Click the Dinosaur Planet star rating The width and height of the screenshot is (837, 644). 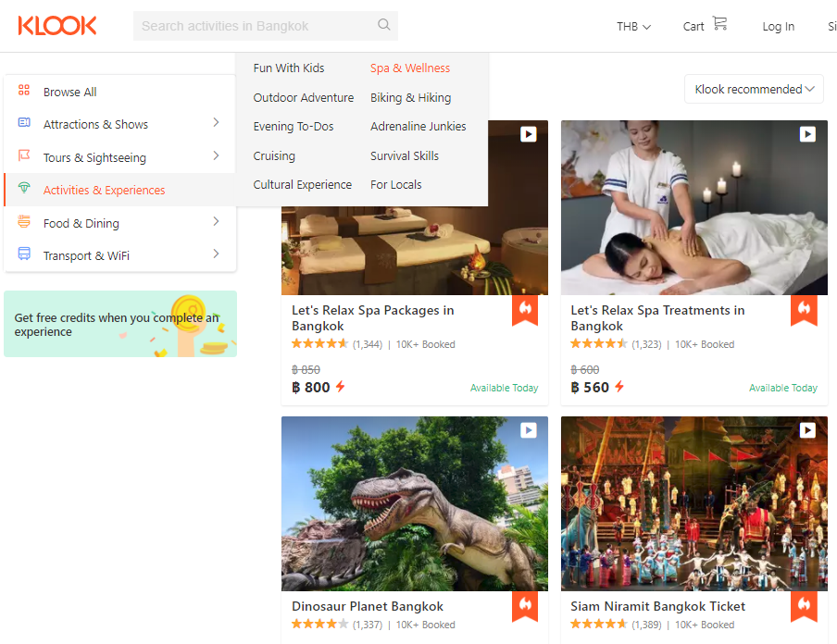(x=319, y=625)
